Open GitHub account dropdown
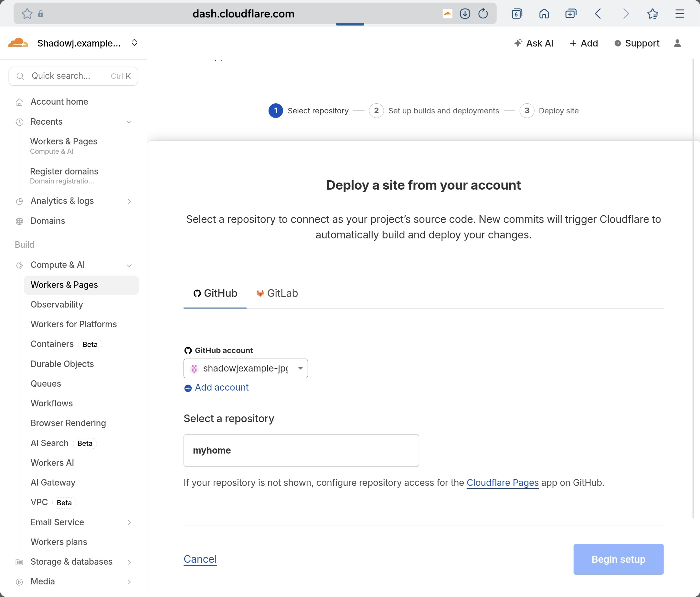This screenshot has width=700, height=597. (x=246, y=368)
